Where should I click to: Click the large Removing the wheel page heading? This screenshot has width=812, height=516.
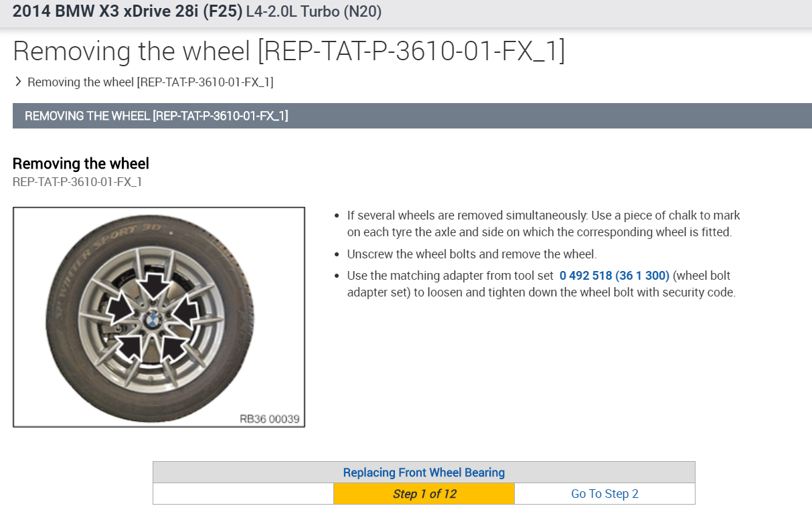click(289, 52)
